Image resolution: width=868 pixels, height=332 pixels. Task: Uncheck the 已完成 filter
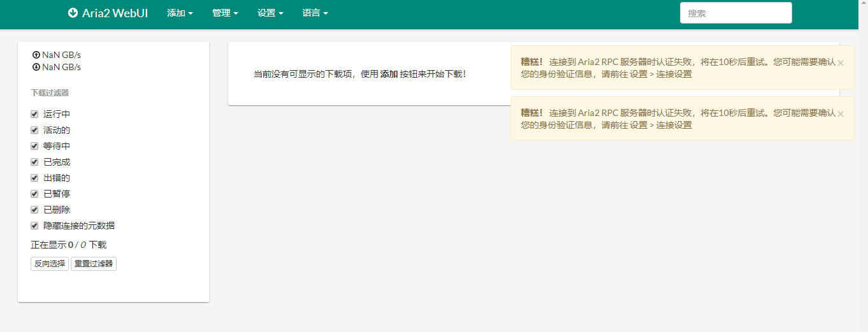(34, 162)
